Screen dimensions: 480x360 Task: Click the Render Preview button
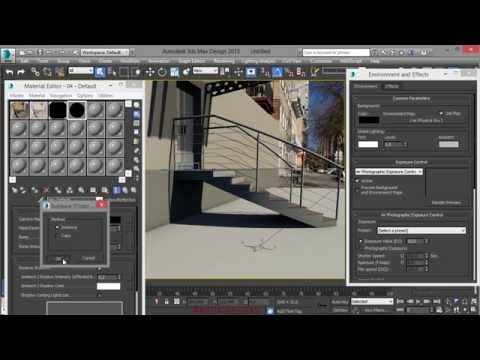pyautogui.click(x=447, y=203)
